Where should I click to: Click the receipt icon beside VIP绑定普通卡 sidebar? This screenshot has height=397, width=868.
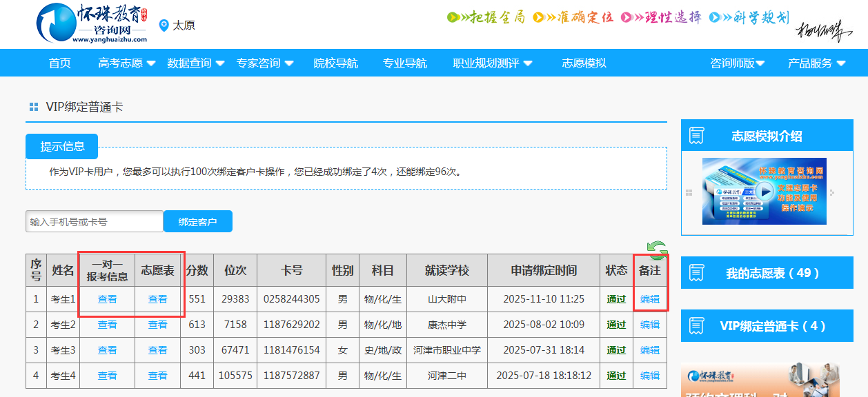(696, 326)
